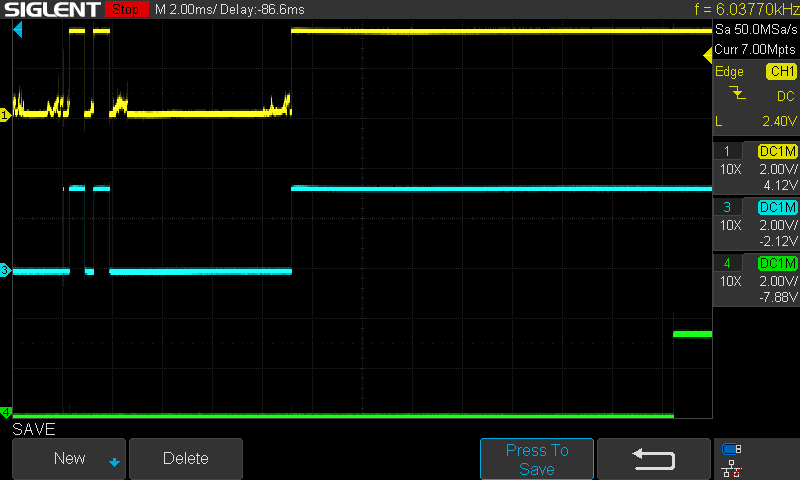Viewport: 800px width, 480px height.
Task: Click the f = 6.03770kHz frequency counter
Action: pyautogui.click(x=746, y=9)
